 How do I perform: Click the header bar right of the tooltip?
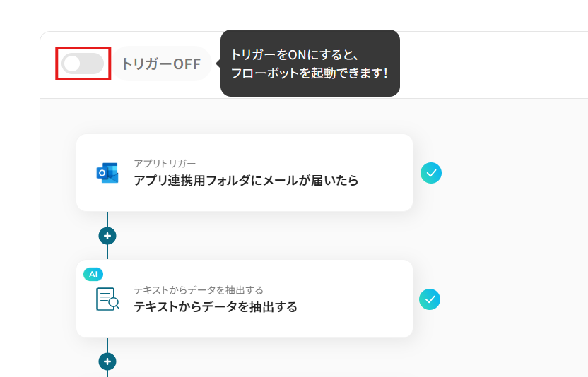[495, 64]
